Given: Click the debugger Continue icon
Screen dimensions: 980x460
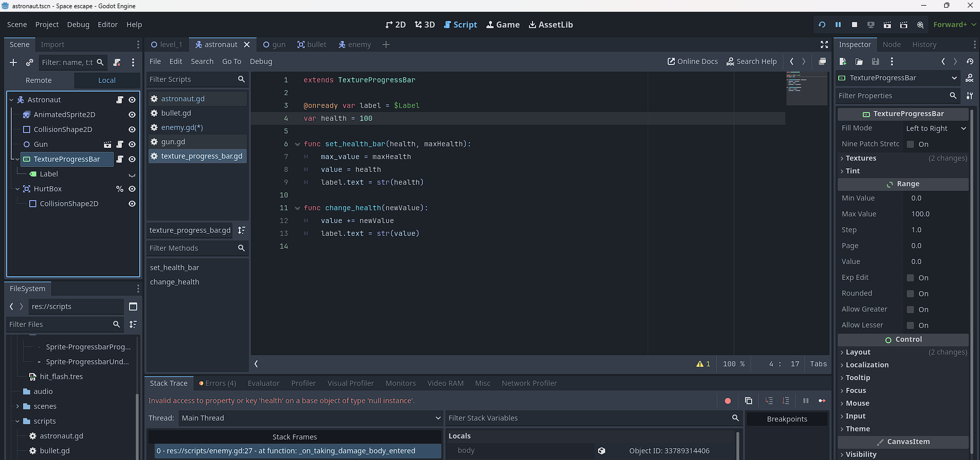Looking at the screenshot, I should coord(822,401).
